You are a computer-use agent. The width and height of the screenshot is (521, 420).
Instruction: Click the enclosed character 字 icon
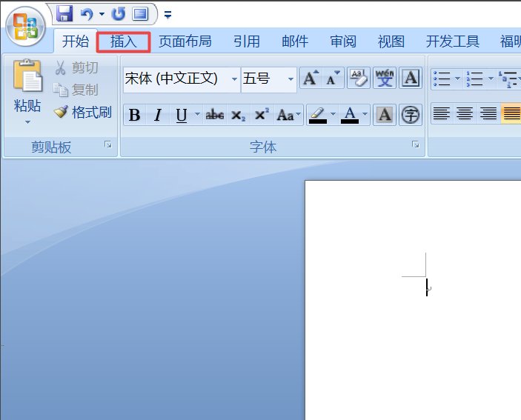[411, 115]
